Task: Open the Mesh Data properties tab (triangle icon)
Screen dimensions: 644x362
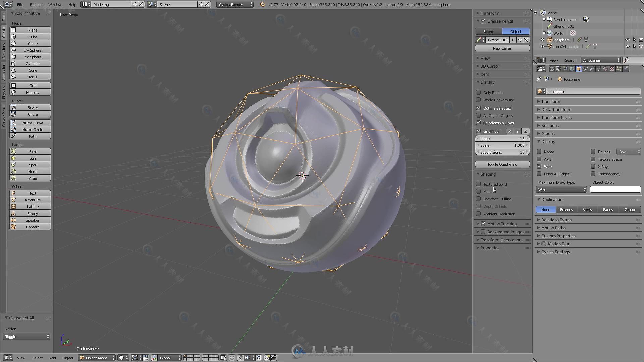Action: click(x=599, y=69)
